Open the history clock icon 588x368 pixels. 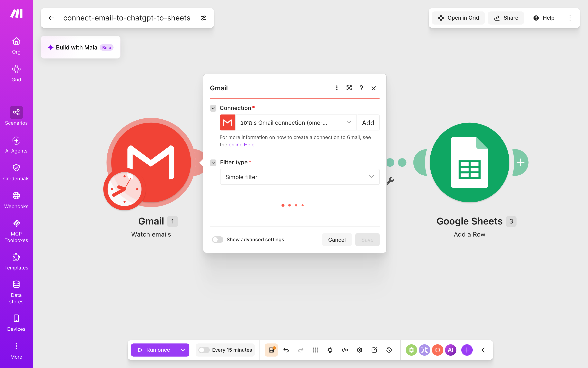point(389,350)
